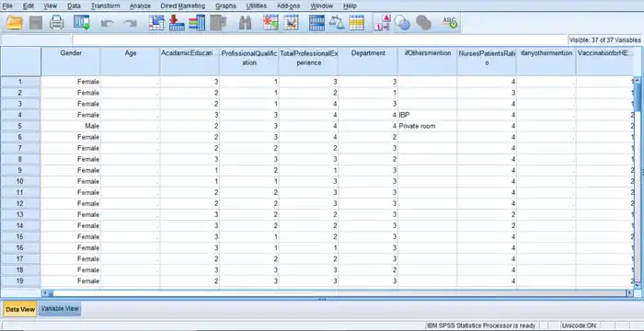Click the Insert cases icon

click(270, 23)
